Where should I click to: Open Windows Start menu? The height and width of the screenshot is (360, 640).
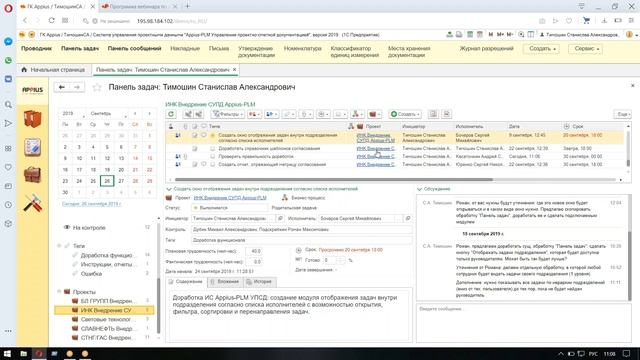pyautogui.click(x=7, y=353)
